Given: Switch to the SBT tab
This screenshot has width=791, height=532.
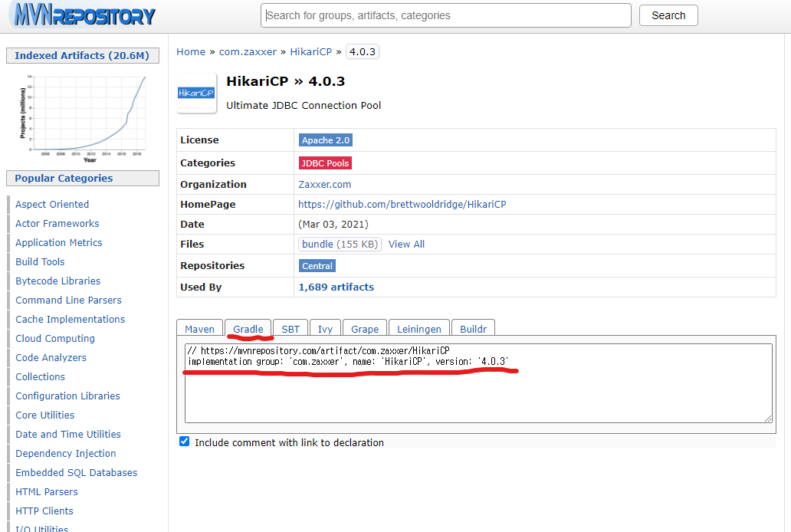Looking at the screenshot, I should (290, 329).
